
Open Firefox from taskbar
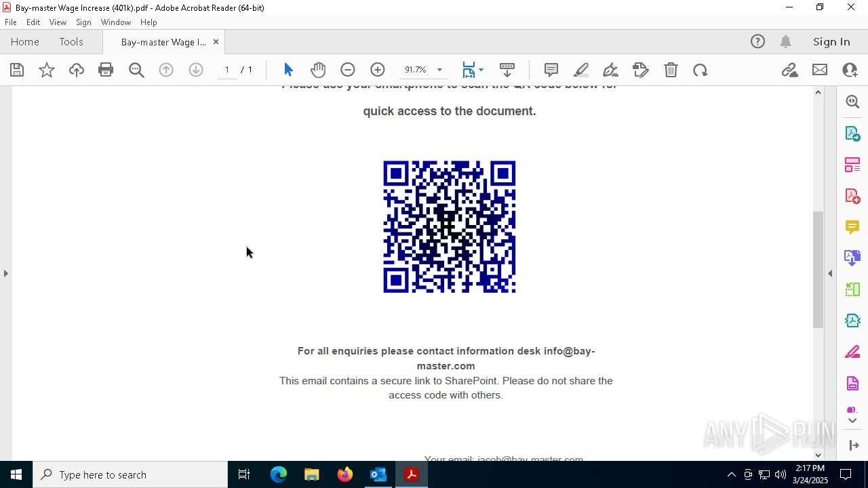tap(344, 474)
